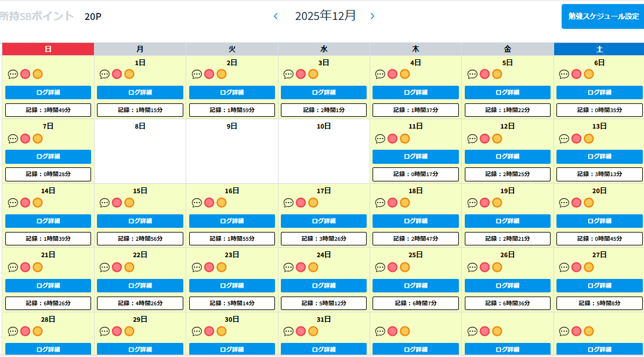644x357 pixels.
Task: Open ログ詳細 for 4日
Action: click(x=415, y=92)
